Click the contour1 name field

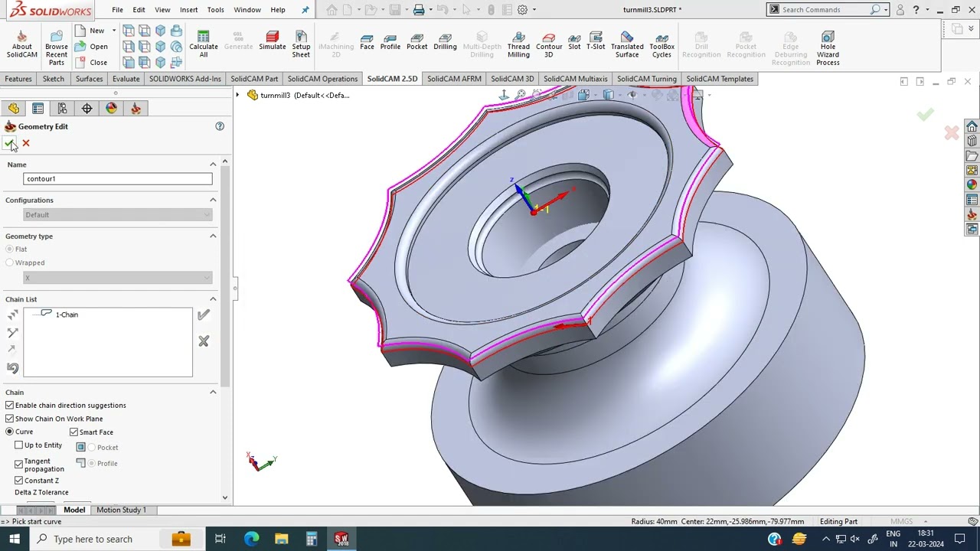click(x=118, y=179)
